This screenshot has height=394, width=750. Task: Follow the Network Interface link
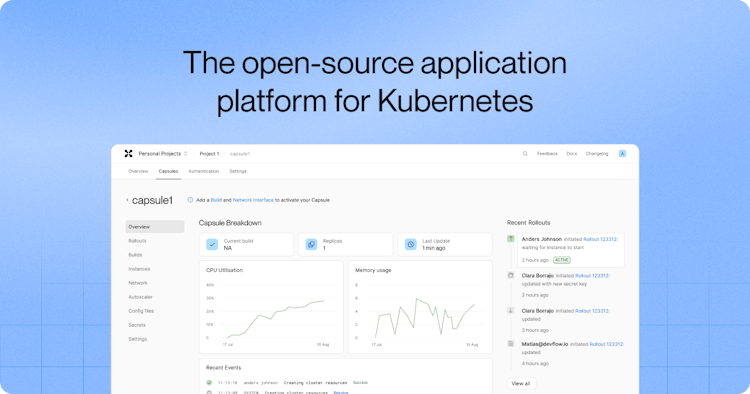253,200
